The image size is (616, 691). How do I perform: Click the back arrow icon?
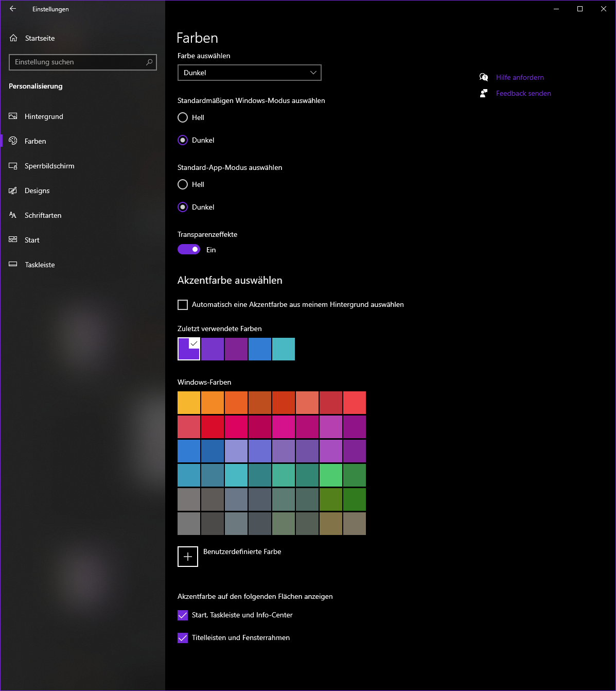(x=13, y=9)
